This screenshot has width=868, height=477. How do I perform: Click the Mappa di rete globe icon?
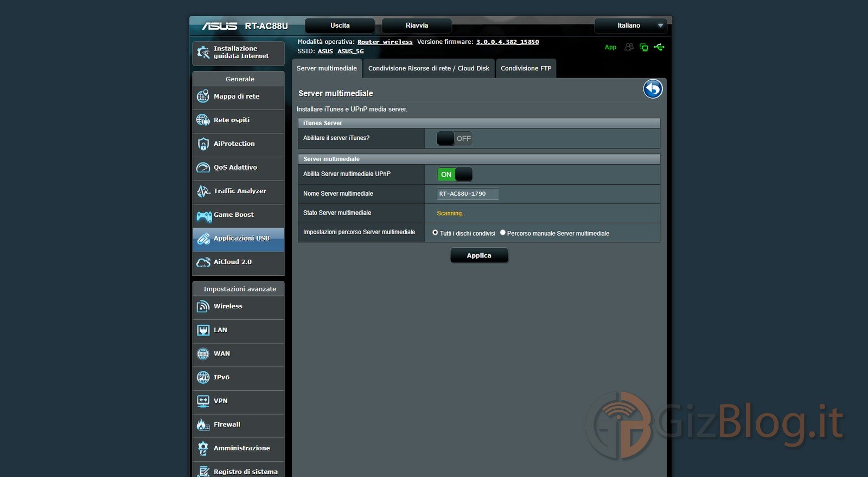(x=203, y=96)
